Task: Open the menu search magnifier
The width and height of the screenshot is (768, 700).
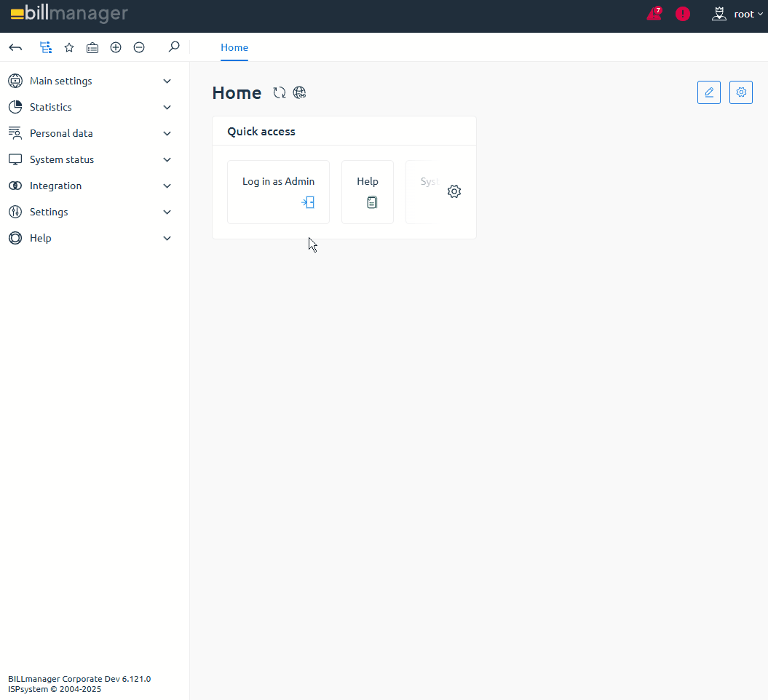Action: pyautogui.click(x=174, y=47)
